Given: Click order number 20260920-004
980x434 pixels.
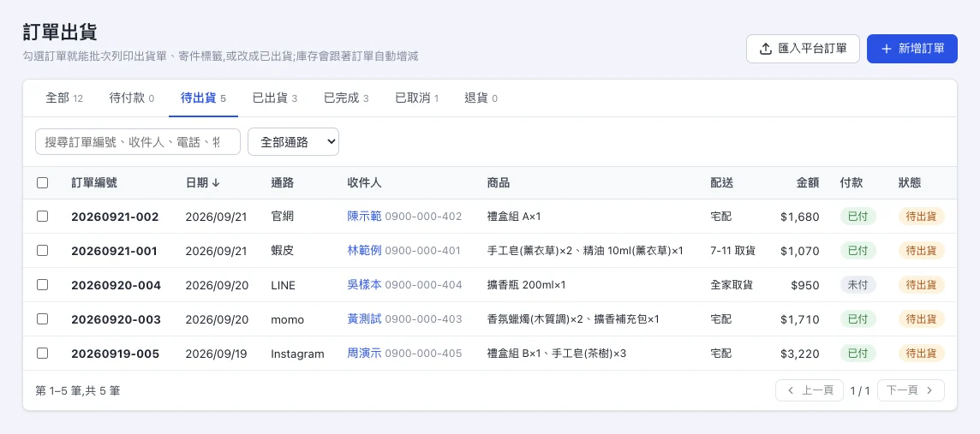Looking at the screenshot, I should point(117,285).
